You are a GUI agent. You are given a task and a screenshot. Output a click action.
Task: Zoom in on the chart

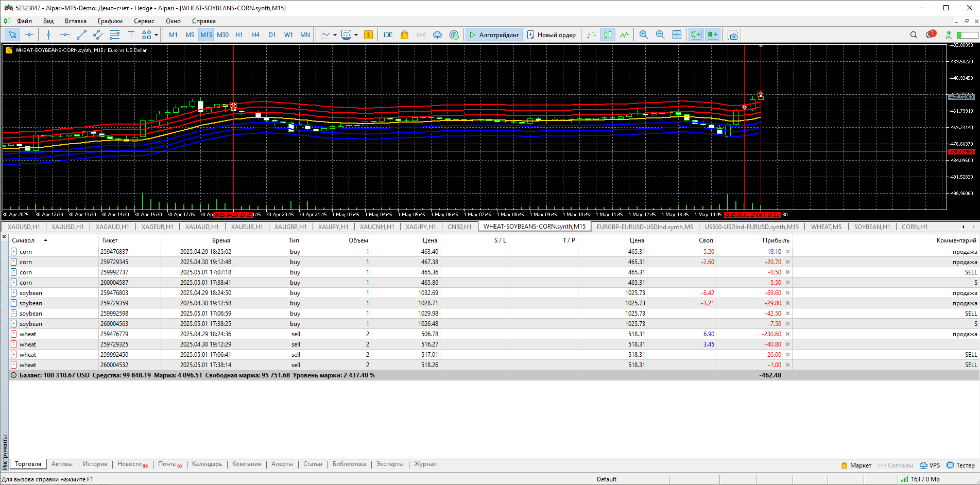(644, 35)
